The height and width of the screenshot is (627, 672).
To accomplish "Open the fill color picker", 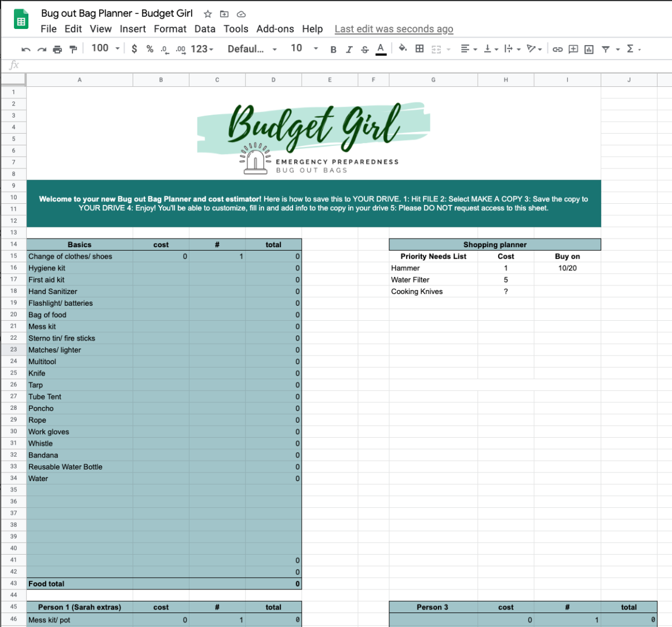I will click(403, 49).
